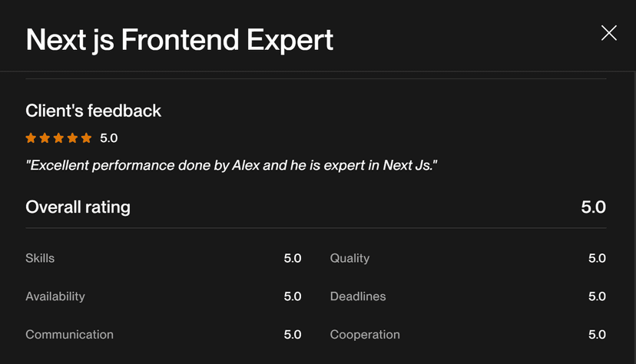This screenshot has width=636, height=364.
Task: Click the fifth orange feedback star
Action: (86, 138)
